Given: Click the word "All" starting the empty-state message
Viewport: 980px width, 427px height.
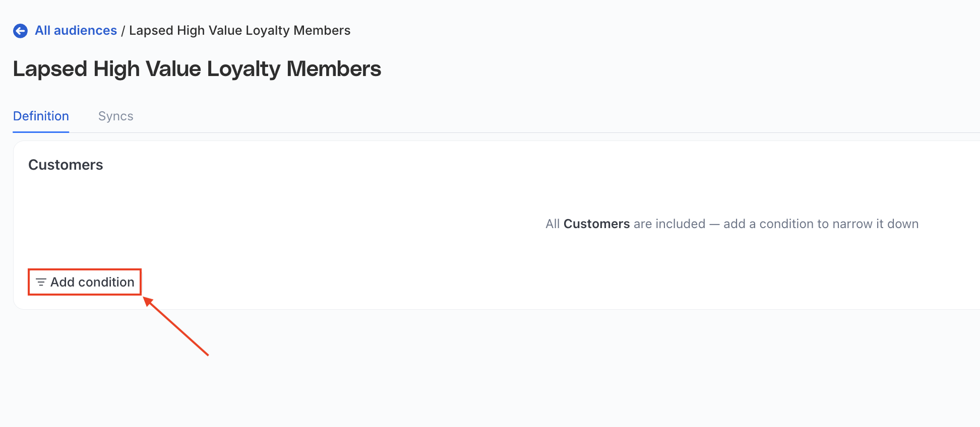Looking at the screenshot, I should [553, 224].
